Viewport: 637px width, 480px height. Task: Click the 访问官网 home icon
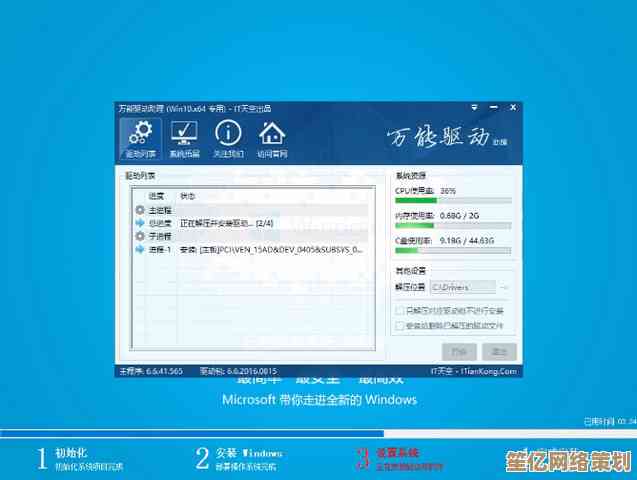tap(272, 139)
